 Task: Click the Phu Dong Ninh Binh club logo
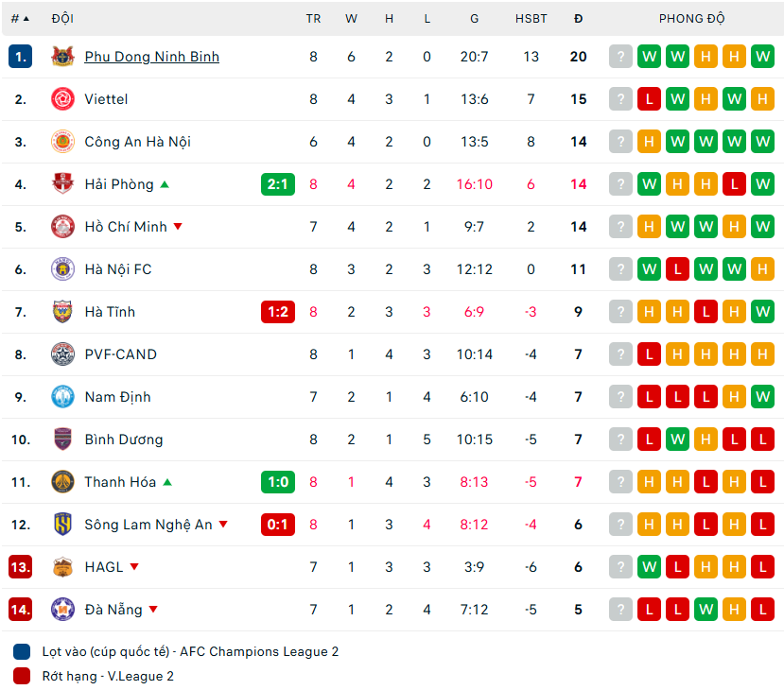(62, 57)
